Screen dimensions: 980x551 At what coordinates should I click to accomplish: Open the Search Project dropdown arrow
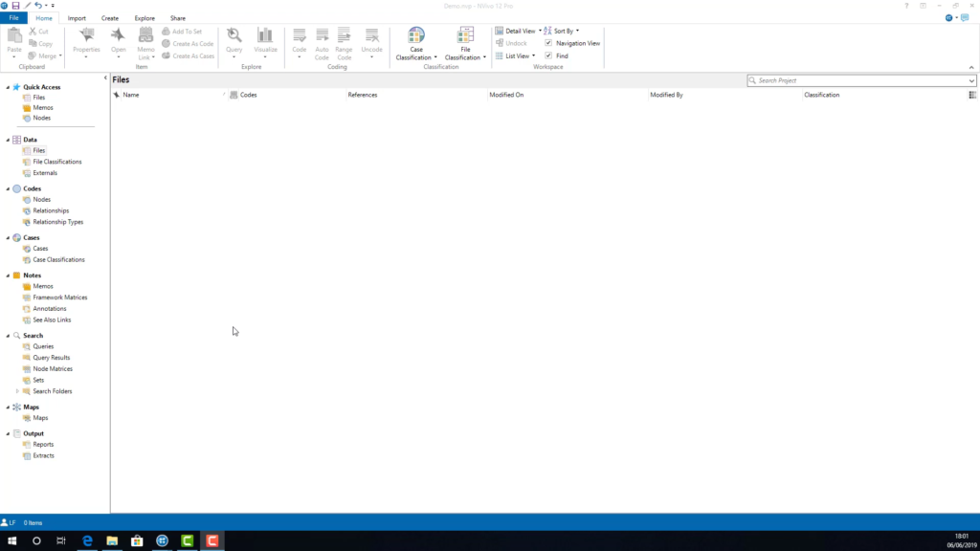click(971, 80)
